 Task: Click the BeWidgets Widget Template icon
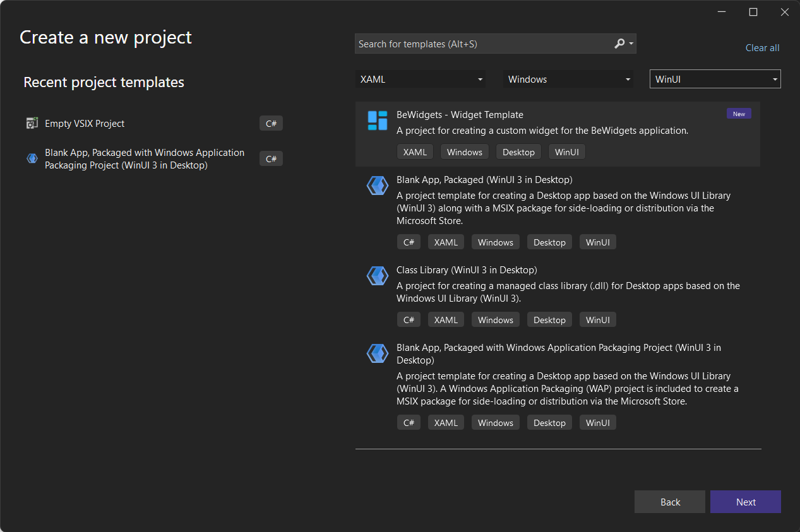pos(377,121)
